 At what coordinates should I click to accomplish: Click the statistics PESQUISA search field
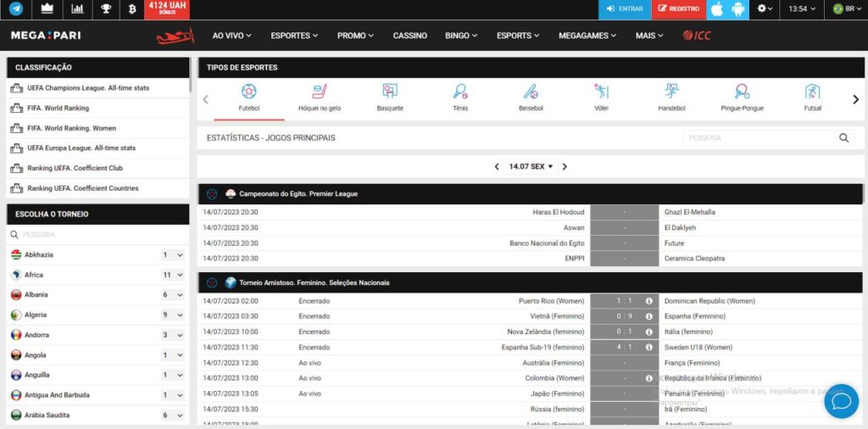tap(759, 137)
